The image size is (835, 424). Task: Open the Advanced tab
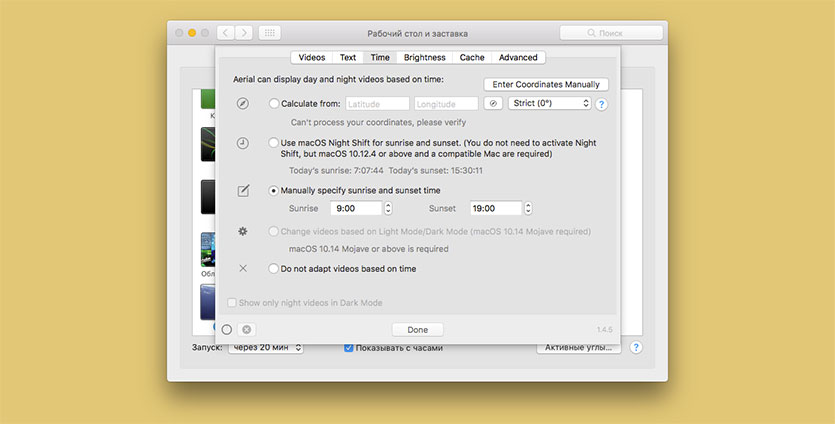518,58
